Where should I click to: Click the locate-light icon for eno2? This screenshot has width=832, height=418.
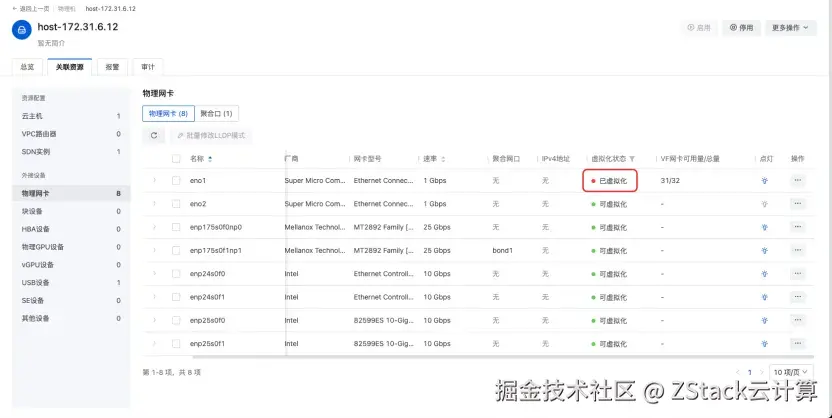click(x=765, y=204)
